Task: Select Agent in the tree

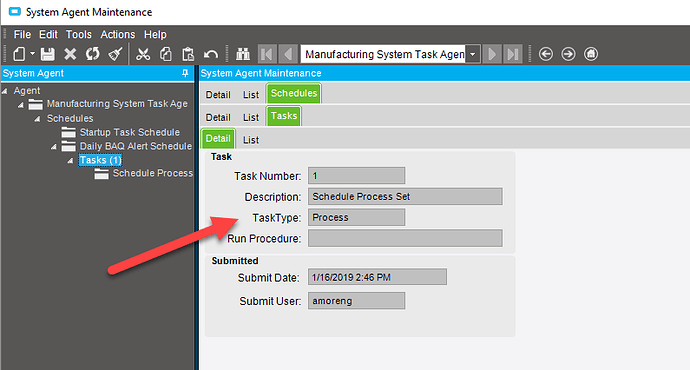Action: (27, 91)
